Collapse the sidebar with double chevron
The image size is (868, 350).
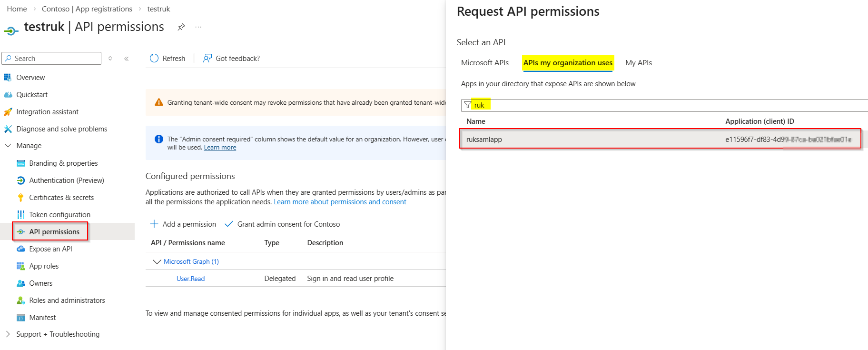tap(127, 59)
